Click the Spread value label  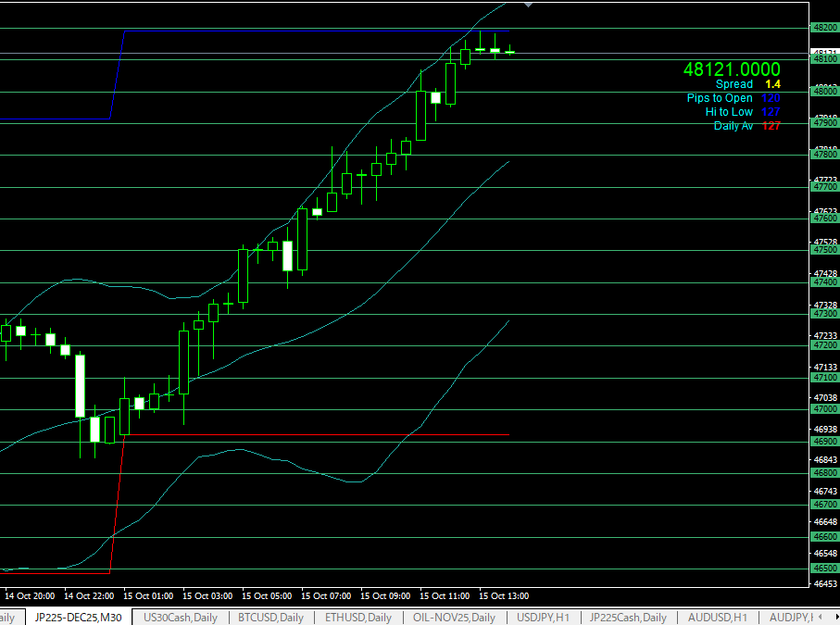click(734, 84)
